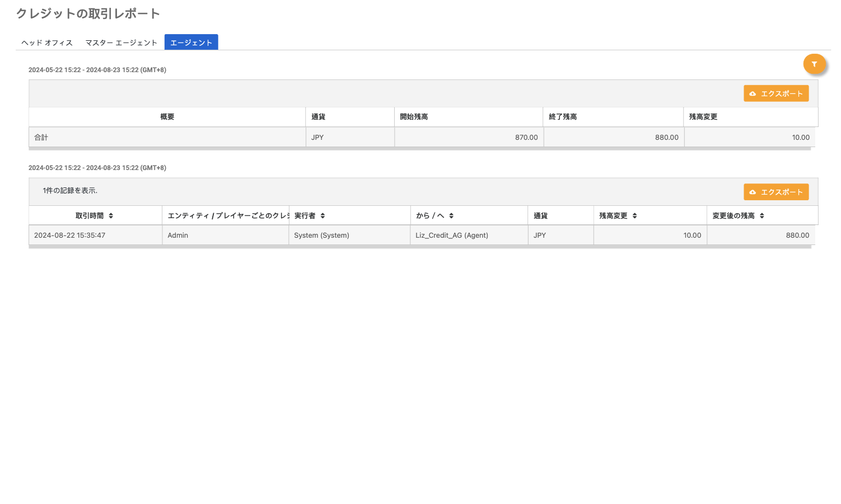Click the 概要 column header
This screenshot has height=504, width=841.
(167, 117)
